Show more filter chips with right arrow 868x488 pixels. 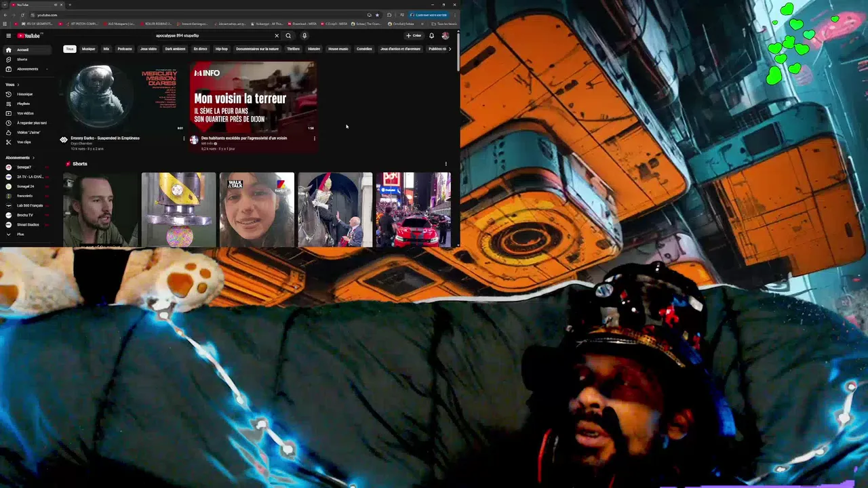tap(450, 49)
